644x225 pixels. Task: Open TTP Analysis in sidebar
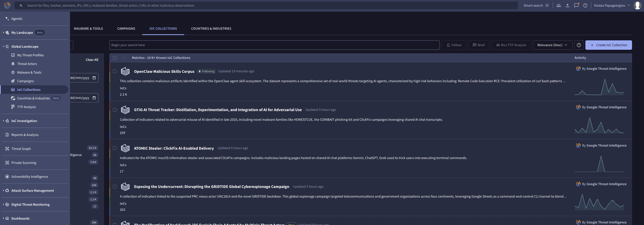pyautogui.click(x=26, y=107)
